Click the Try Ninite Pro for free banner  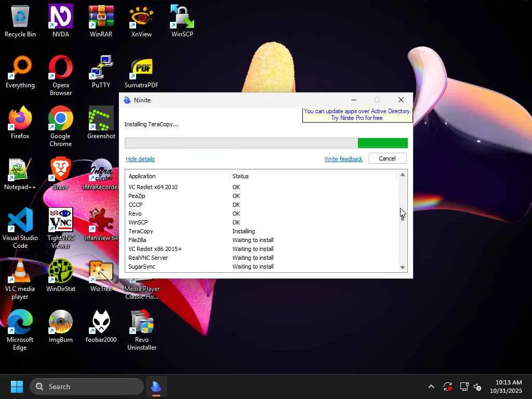(357, 115)
